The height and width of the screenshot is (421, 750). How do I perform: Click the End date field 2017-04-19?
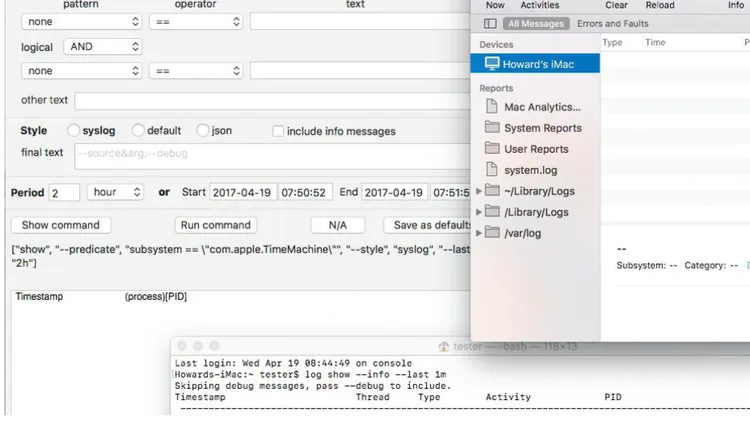click(x=394, y=192)
